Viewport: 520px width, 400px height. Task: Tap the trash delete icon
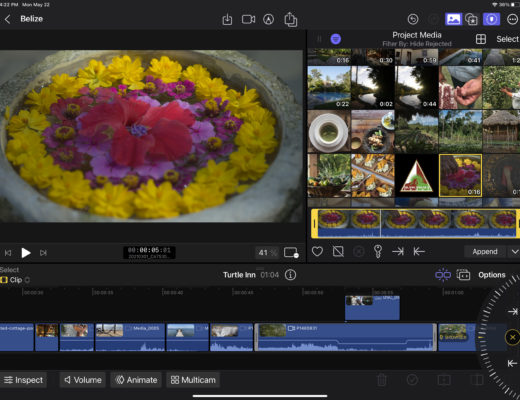(382, 380)
